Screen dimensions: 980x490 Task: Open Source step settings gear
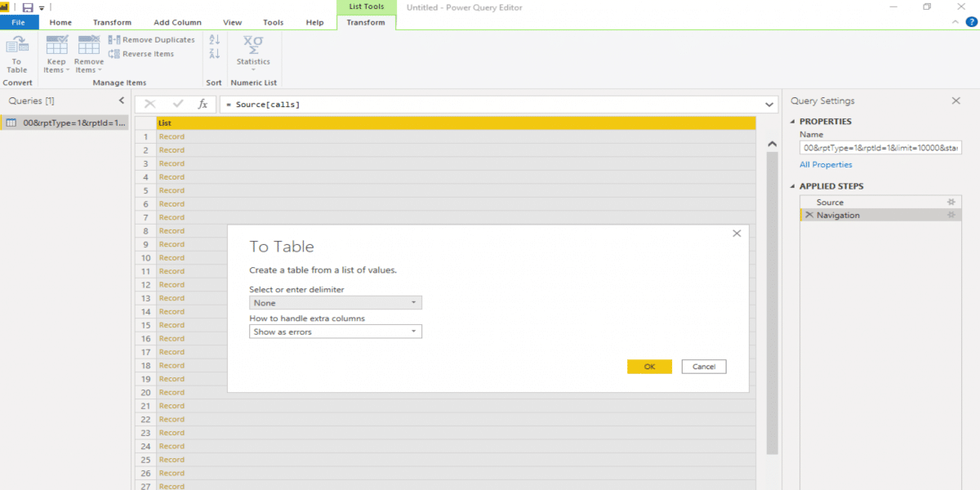coord(951,202)
